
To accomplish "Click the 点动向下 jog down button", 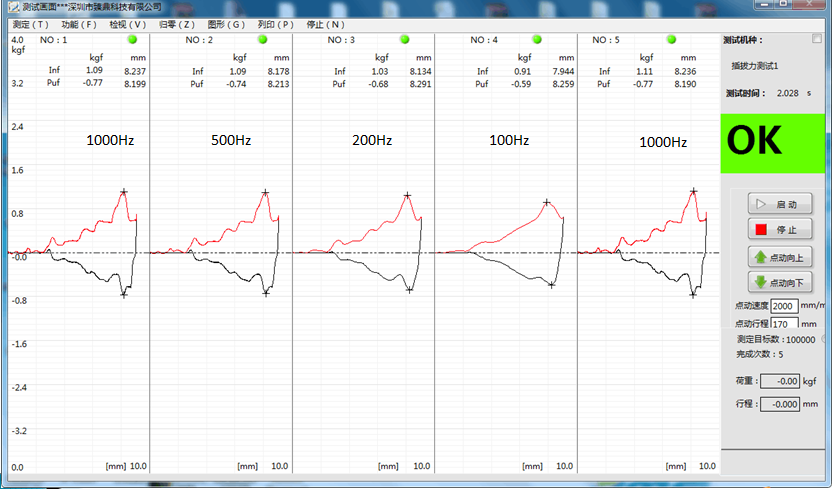I will [780, 282].
